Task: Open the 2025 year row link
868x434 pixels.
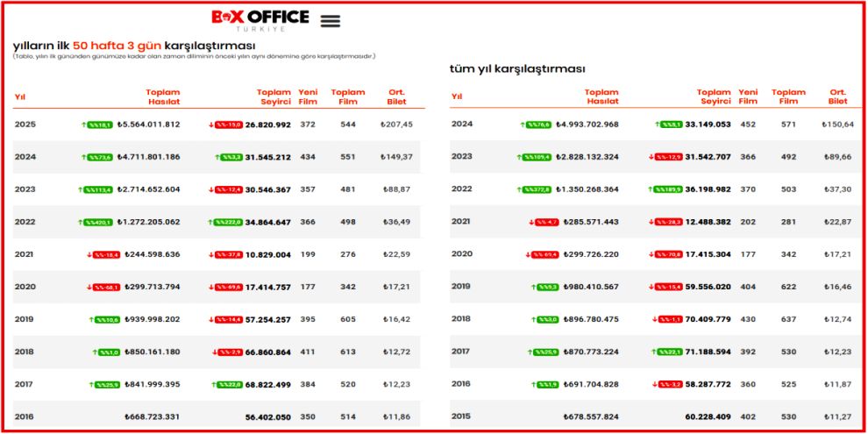Action: [x=24, y=125]
